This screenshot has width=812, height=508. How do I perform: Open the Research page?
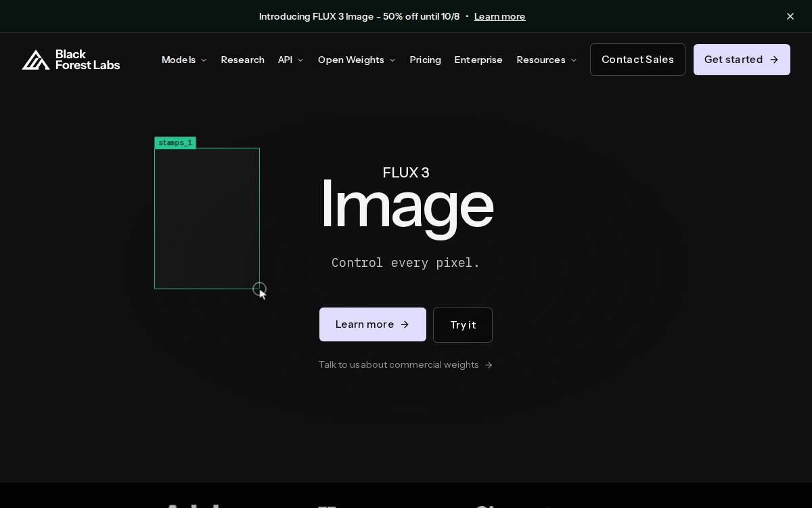tap(242, 60)
